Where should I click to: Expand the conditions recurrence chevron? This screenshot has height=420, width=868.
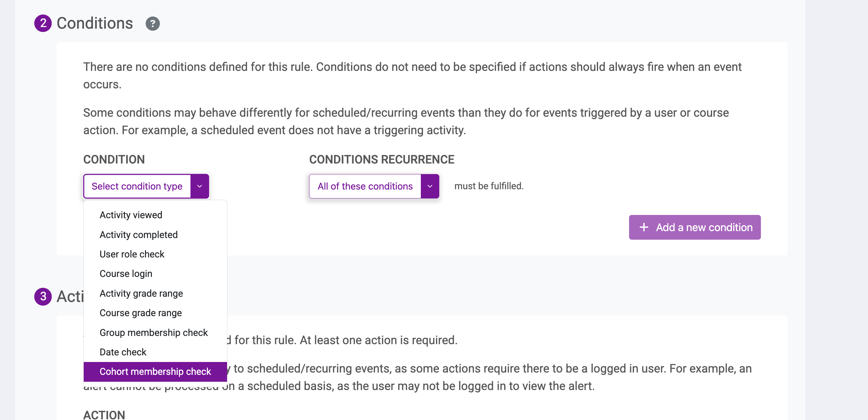pos(430,186)
